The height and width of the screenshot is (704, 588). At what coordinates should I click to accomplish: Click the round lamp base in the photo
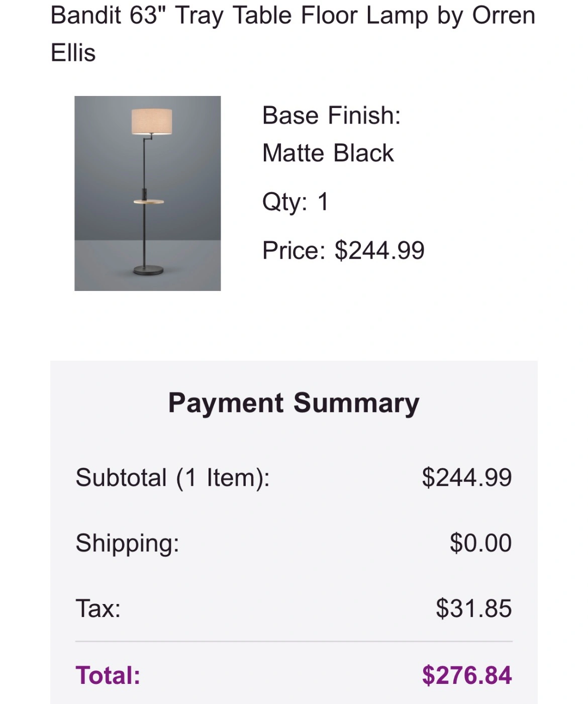(x=148, y=271)
